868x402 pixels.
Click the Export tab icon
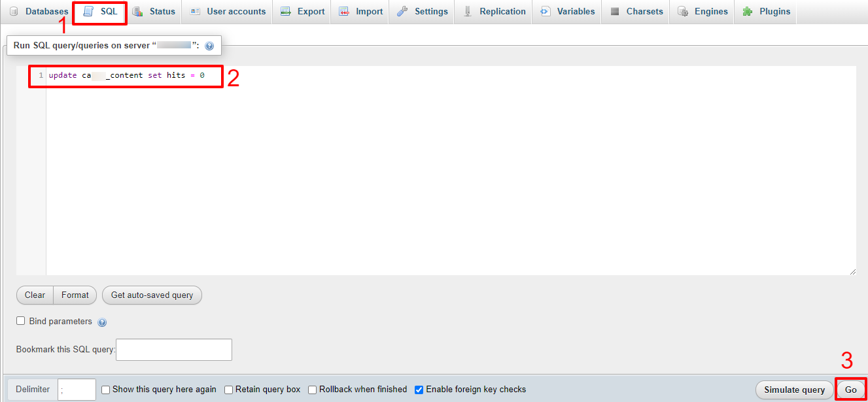(x=285, y=12)
